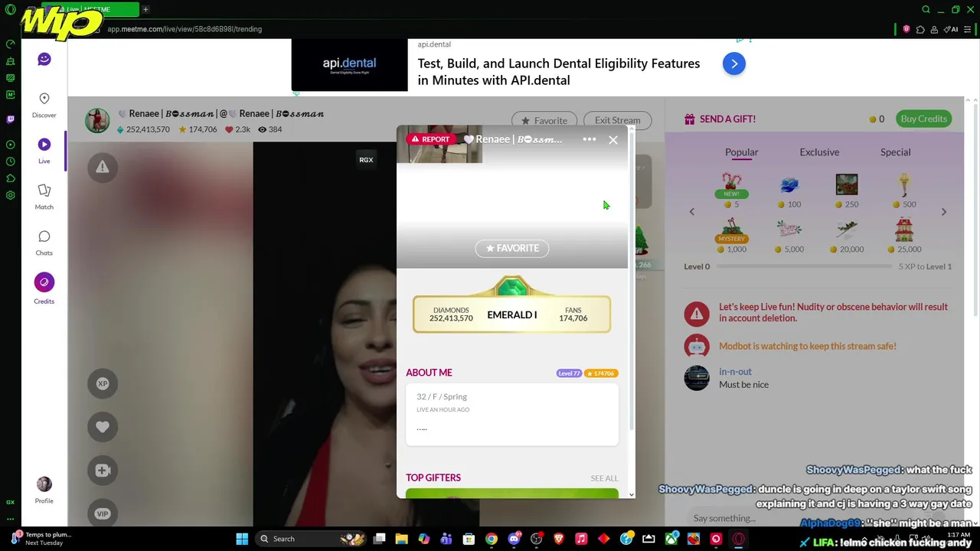Open the taskbar weather widget
Image resolution: width=980 pixels, height=551 pixels.
(40, 539)
